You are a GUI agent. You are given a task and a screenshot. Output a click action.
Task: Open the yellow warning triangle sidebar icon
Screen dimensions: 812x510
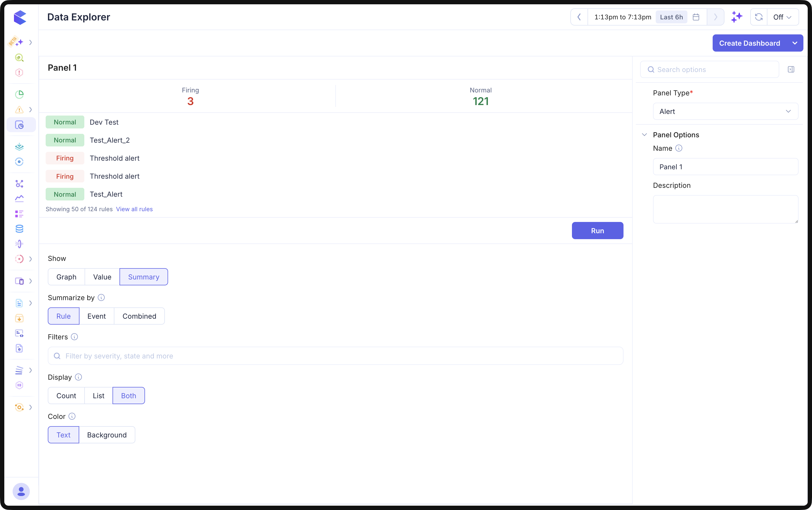tap(19, 110)
